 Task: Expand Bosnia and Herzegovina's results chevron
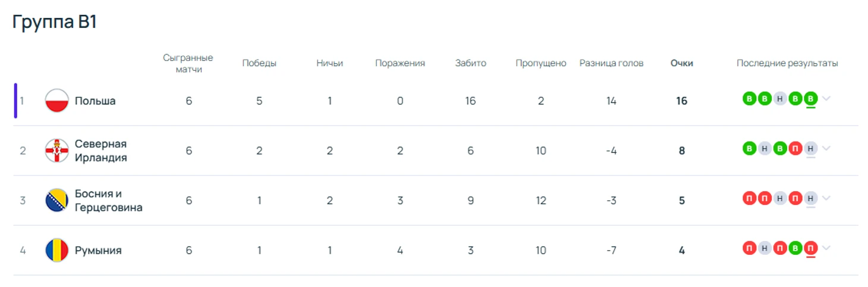[826, 198]
